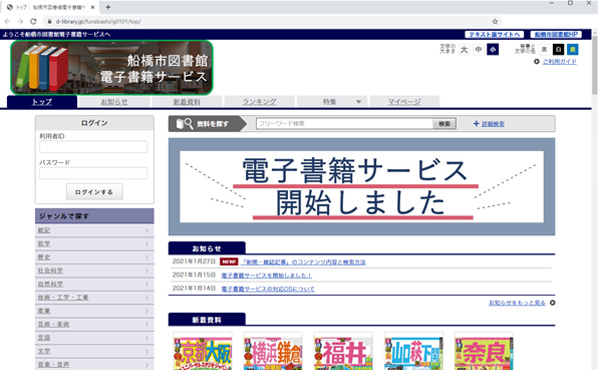Viewport: 598px width, 370px height.
Task: Click the arrow icon beside ご利用ガイド
Action: tap(537, 61)
